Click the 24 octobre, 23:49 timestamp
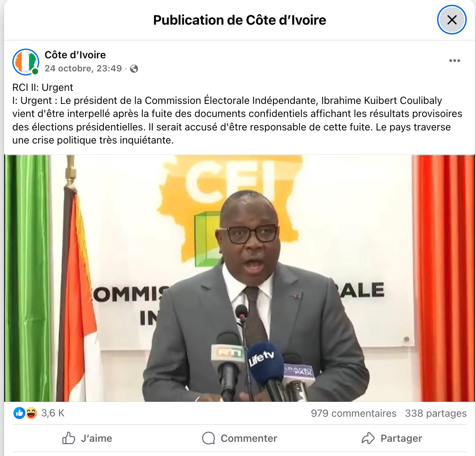Screen dimensions: 476x456 pyautogui.click(x=83, y=68)
